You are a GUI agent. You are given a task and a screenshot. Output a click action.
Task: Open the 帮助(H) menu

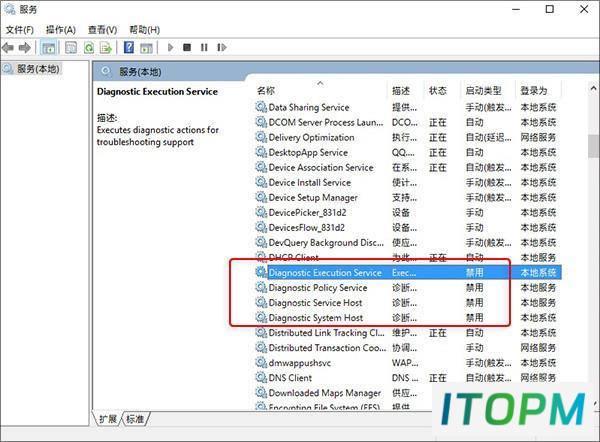click(144, 30)
